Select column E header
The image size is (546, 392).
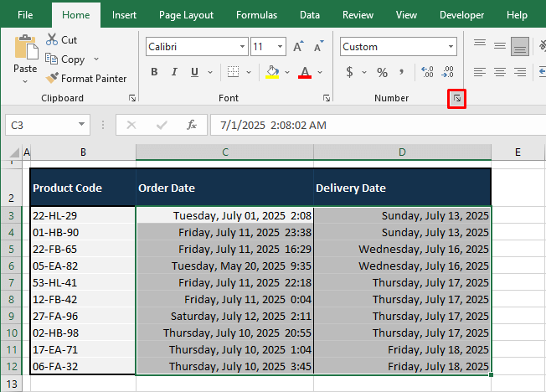click(x=518, y=152)
